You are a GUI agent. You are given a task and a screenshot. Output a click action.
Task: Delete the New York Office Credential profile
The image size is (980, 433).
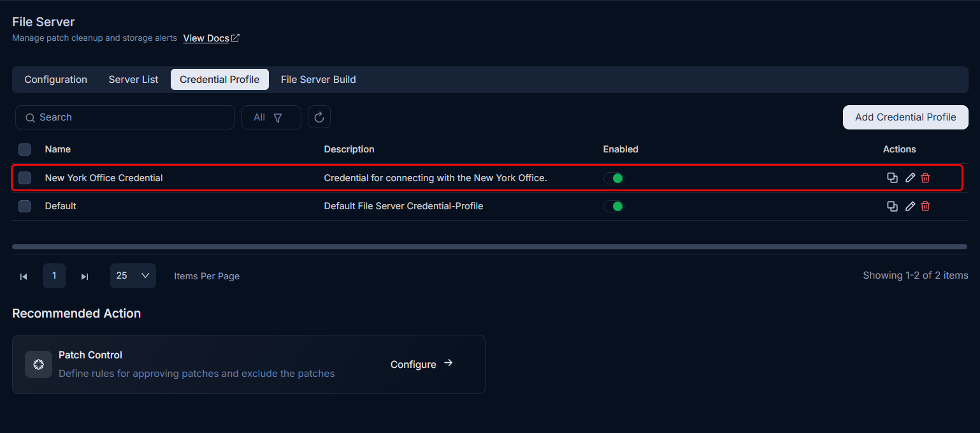pos(925,178)
